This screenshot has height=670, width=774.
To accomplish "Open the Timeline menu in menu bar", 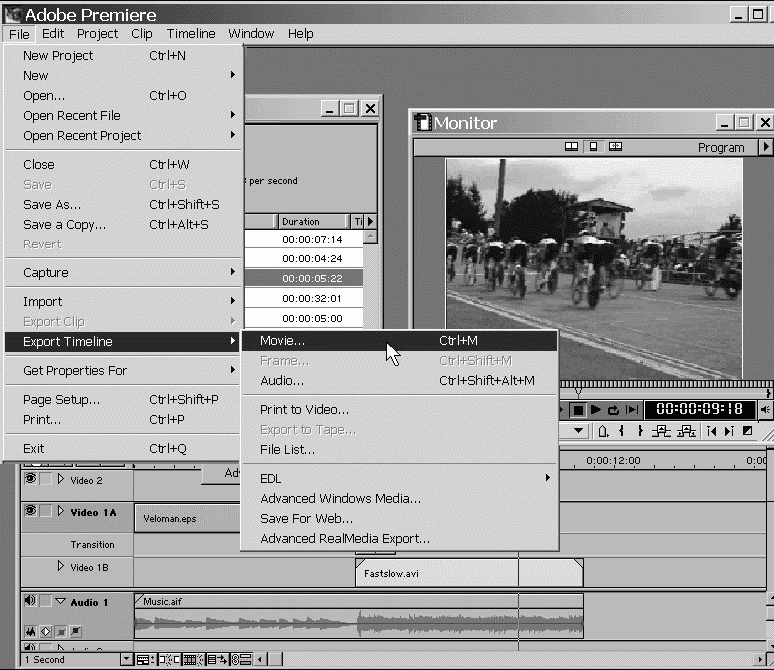I will tap(190, 33).
